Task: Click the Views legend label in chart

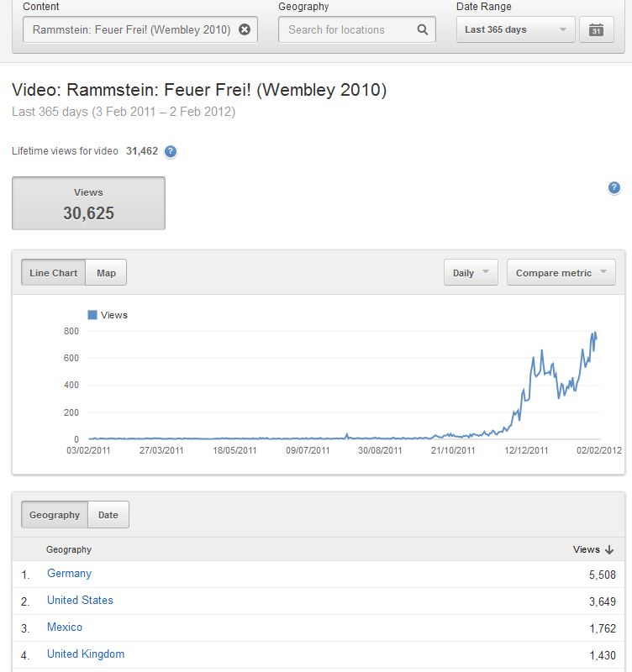Action: coord(114,315)
